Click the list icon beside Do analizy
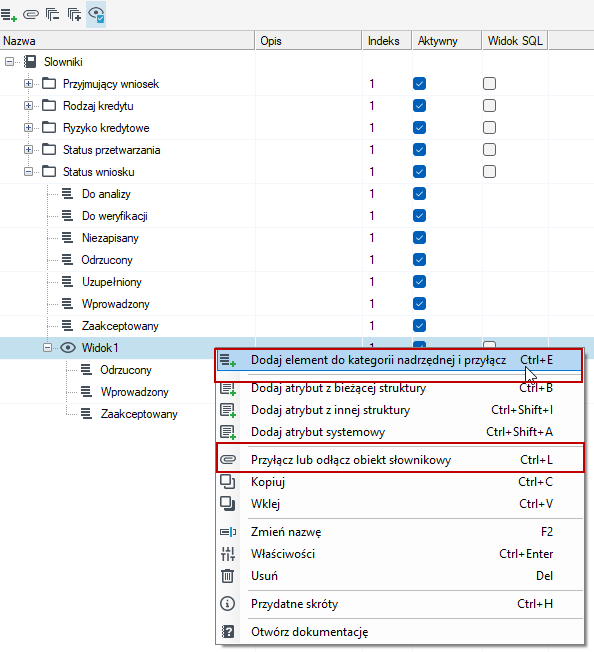Image resolution: width=594 pixels, height=652 pixels. point(67,194)
